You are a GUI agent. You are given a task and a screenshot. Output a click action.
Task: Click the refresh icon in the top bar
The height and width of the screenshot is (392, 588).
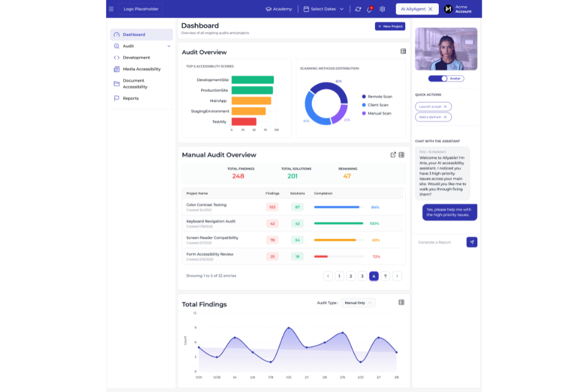point(358,9)
